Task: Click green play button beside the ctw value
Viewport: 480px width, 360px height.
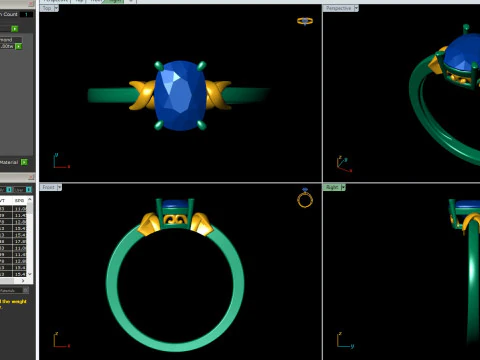Action: pos(19,46)
